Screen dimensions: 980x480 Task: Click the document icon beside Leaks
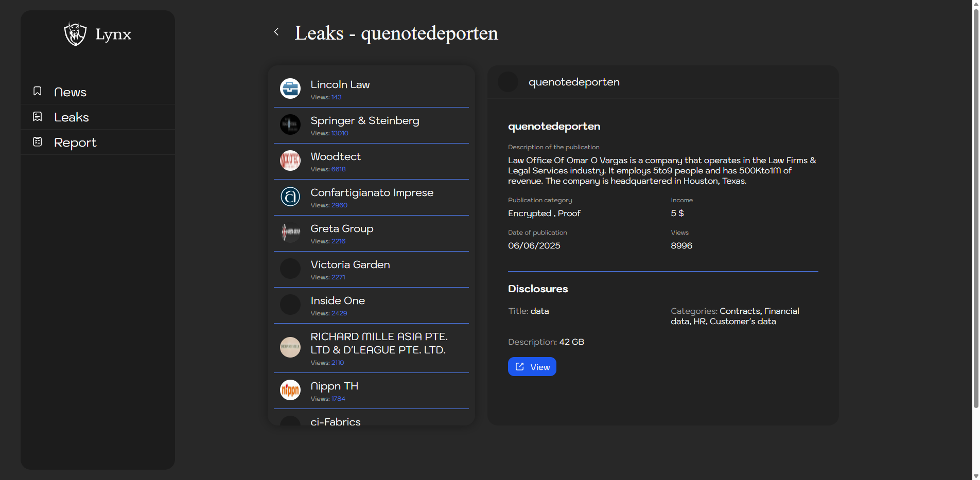click(x=38, y=117)
